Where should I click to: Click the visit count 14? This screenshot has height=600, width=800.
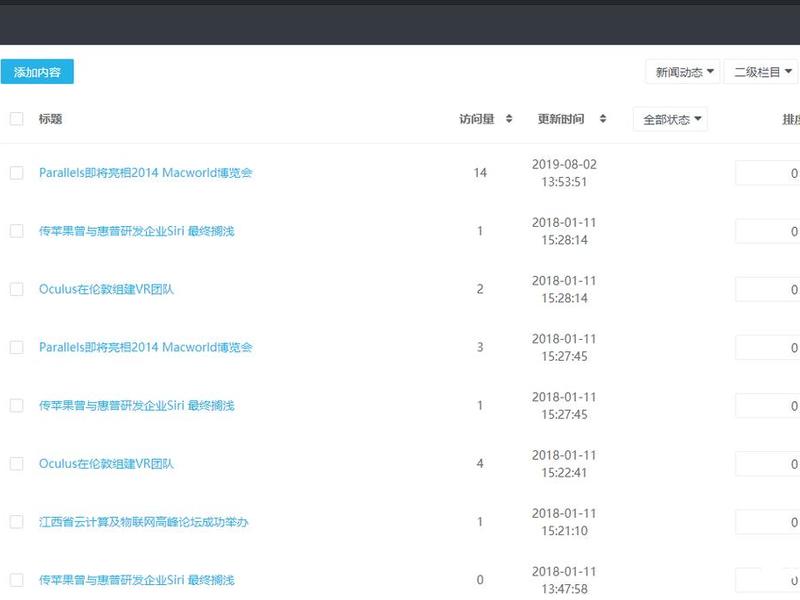pyautogui.click(x=480, y=173)
